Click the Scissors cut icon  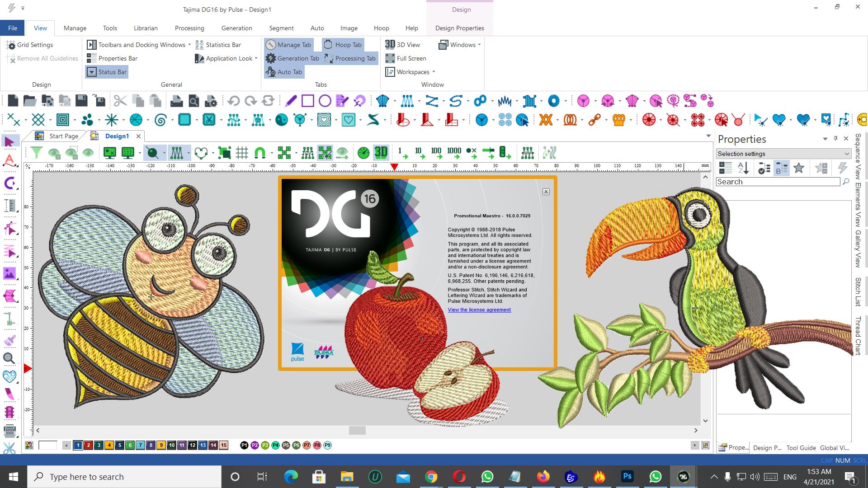pos(120,101)
